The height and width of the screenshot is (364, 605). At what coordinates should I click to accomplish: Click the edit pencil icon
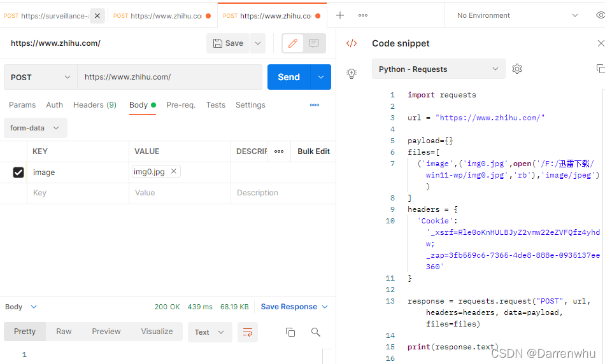[x=293, y=43]
